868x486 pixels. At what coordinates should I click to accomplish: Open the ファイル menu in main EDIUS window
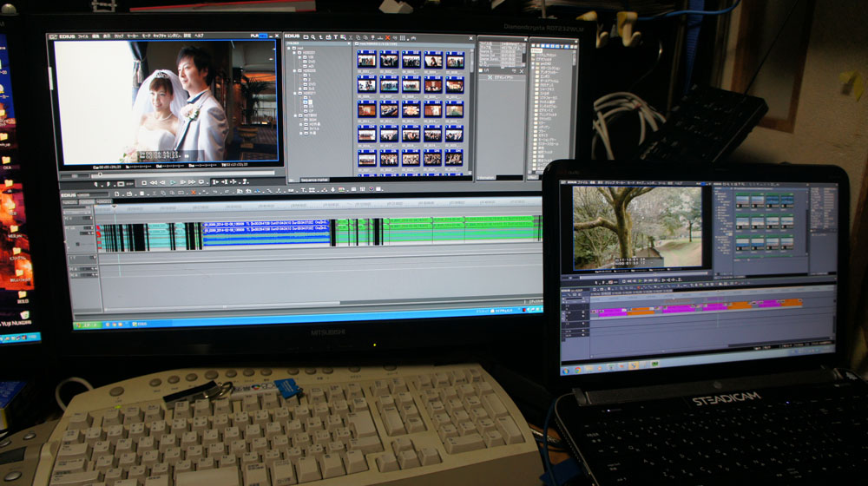pyautogui.click(x=83, y=36)
